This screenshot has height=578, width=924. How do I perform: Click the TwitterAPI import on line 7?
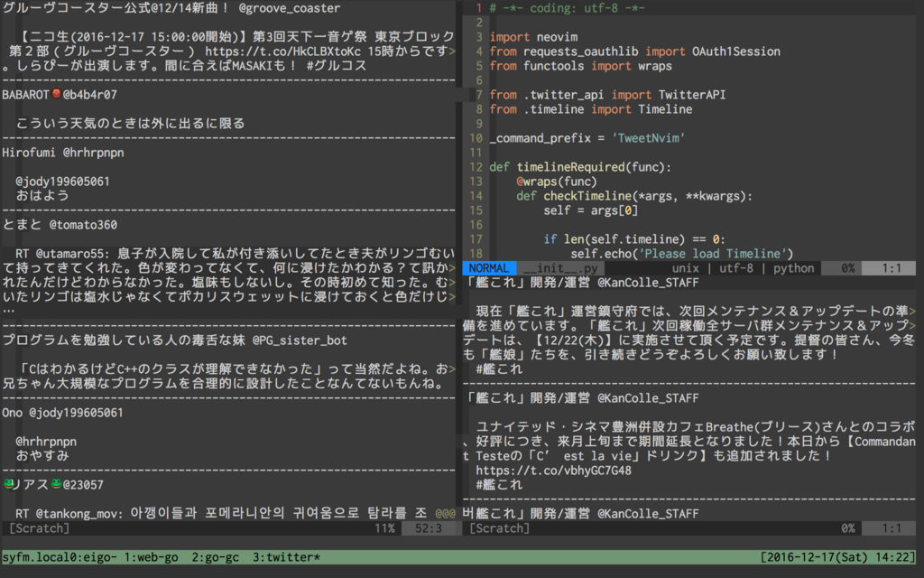click(x=692, y=95)
